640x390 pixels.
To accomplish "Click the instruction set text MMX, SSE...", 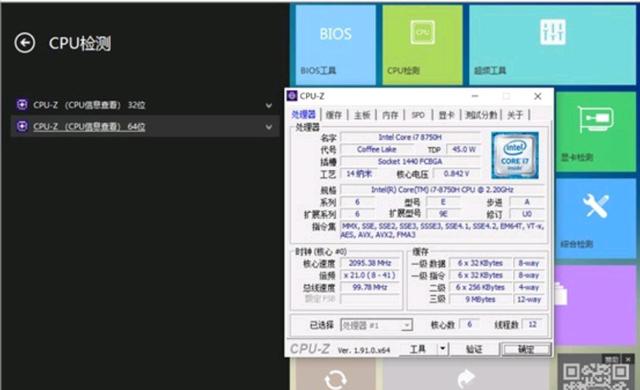I will click(x=442, y=230).
